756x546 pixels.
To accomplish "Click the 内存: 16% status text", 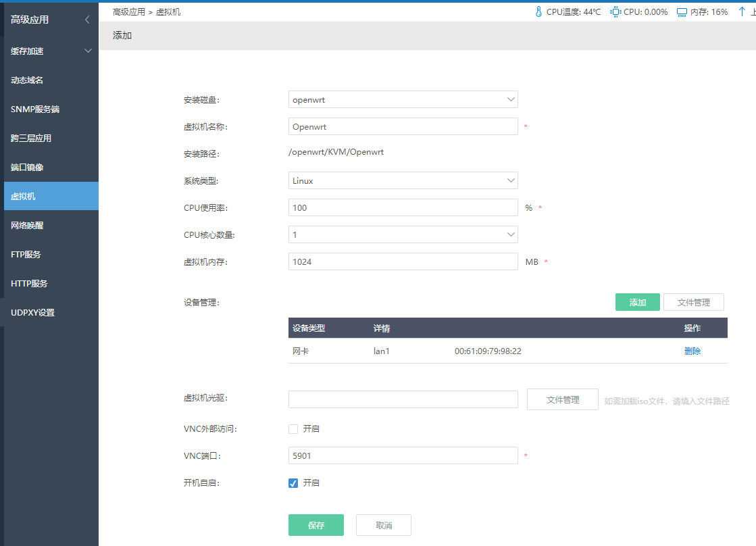I will 709,11.
